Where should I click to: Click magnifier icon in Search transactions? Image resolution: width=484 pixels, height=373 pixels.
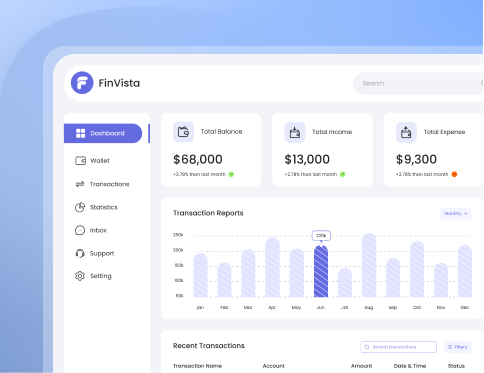pyautogui.click(x=367, y=347)
